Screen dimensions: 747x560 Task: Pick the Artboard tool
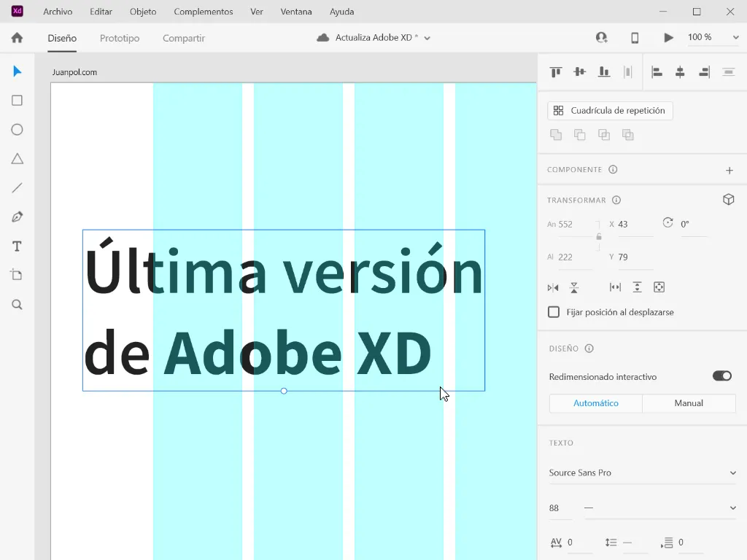pyautogui.click(x=18, y=275)
